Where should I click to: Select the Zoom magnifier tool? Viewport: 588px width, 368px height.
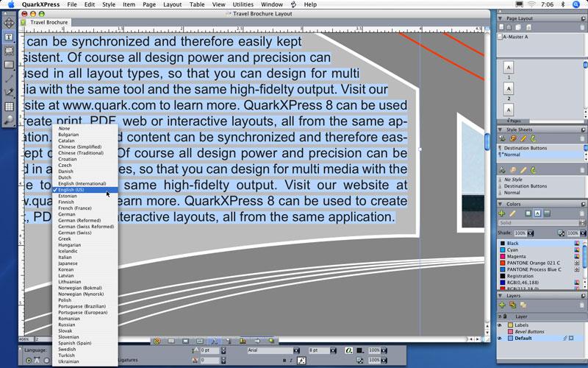pyautogui.click(x=9, y=120)
